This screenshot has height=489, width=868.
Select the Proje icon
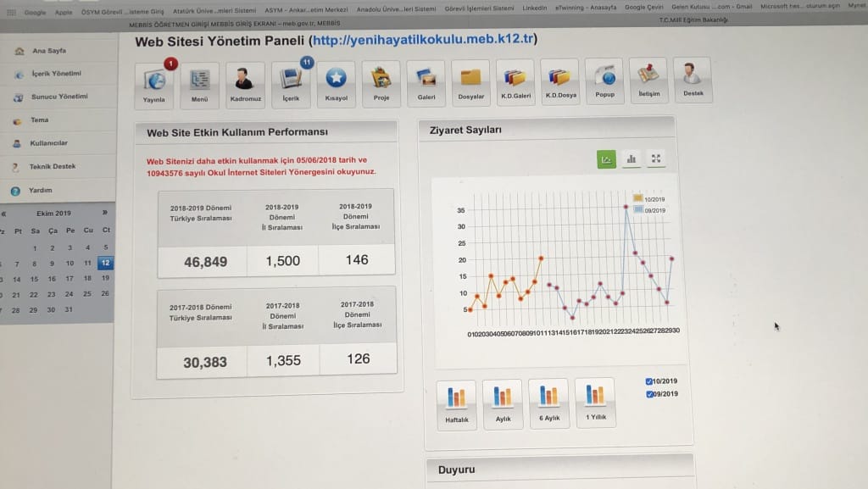tap(381, 83)
